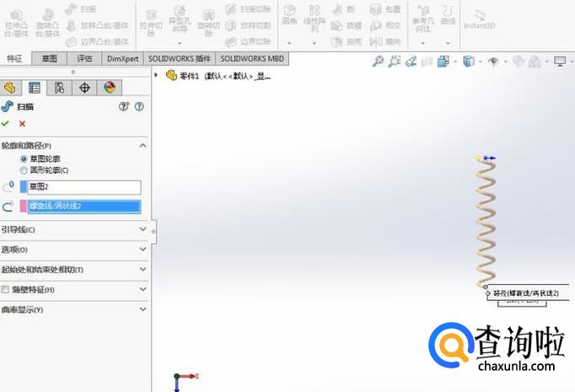Image resolution: width=575 pixels, height=392 pixels.
Task: Click the pink path selection color swatch
Action: click(23, 207)
